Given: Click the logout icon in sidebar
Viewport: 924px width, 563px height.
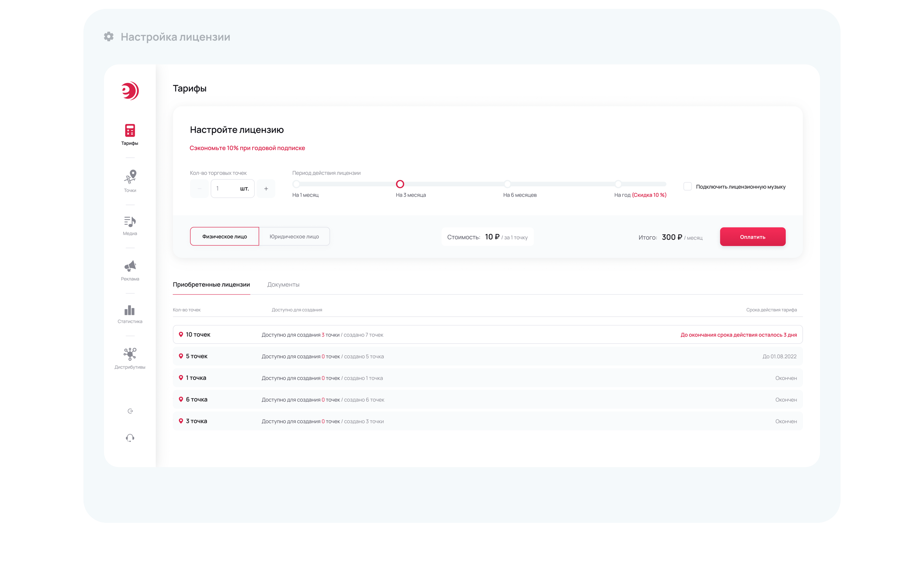Looking at the screenshot, I should tap(130, 411).
